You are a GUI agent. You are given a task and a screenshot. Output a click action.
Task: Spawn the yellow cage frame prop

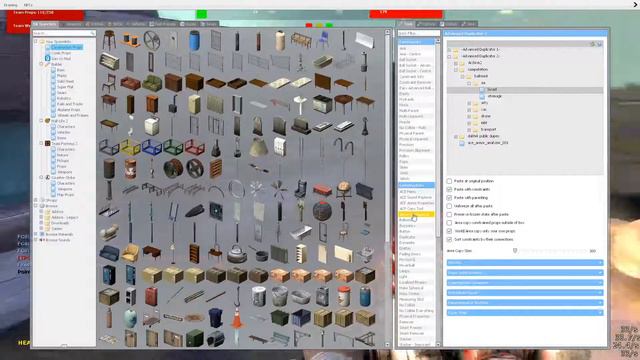[x=131, y=147]
